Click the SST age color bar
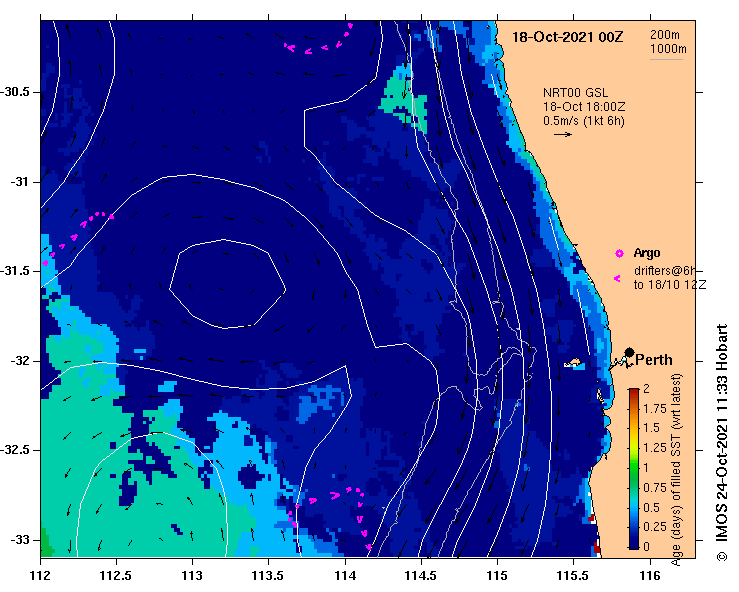The image size is (739, 592). (634, 469)
